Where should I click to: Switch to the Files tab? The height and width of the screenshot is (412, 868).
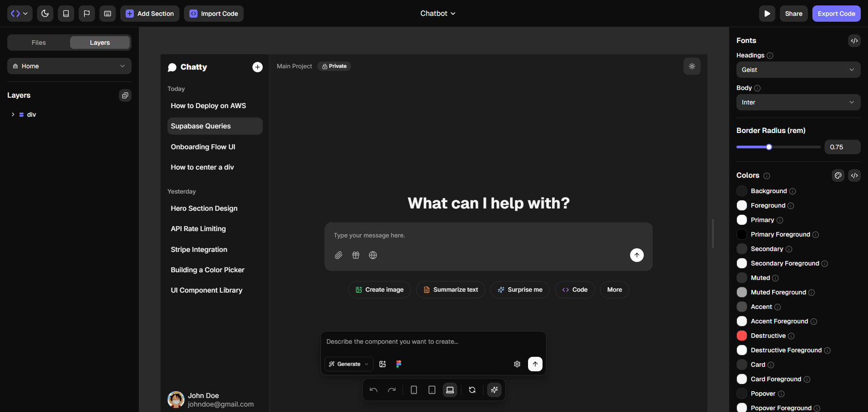click(x=39, y=43)
